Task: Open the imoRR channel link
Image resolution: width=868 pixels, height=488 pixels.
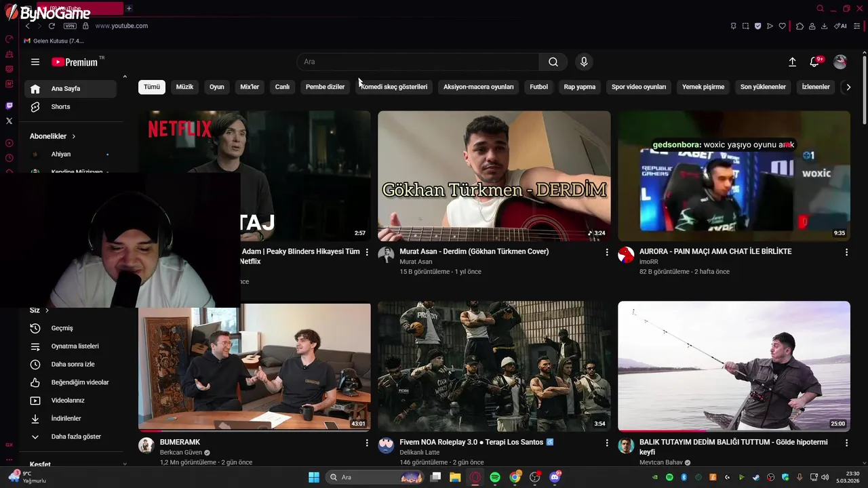Action: coord(649,262)
